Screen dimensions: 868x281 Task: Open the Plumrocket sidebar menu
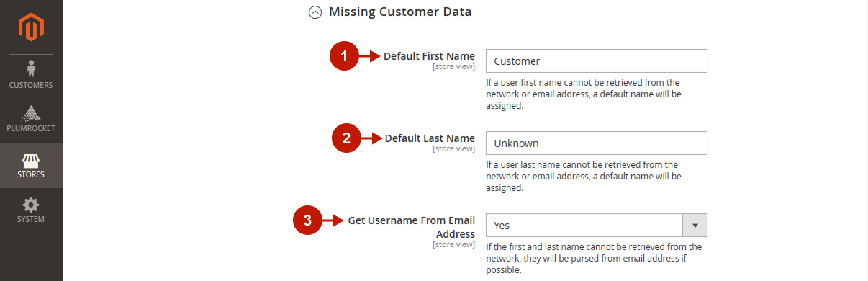[x=31, y=120]
